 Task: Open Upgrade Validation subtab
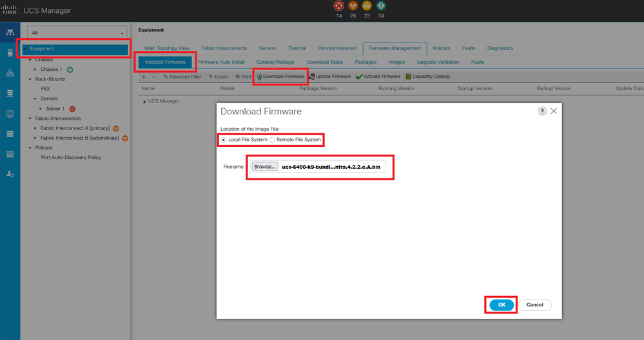(438, 62)
